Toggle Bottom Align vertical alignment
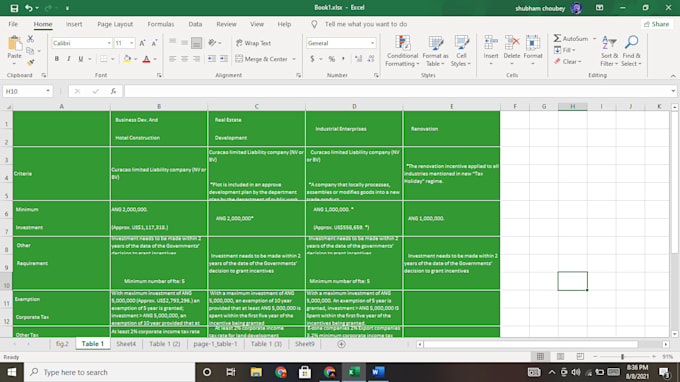 pyautogui.click(x=196, y=43)
